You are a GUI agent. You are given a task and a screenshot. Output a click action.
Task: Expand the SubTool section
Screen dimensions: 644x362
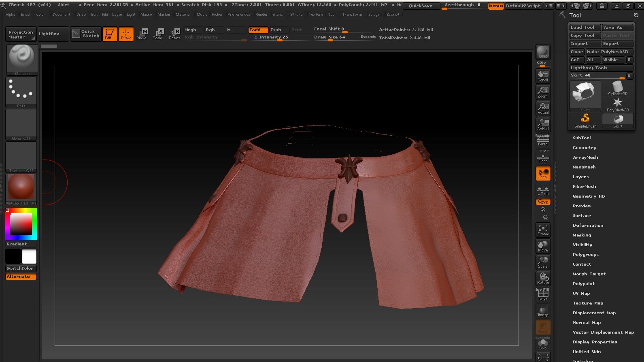tap(582, 138)
